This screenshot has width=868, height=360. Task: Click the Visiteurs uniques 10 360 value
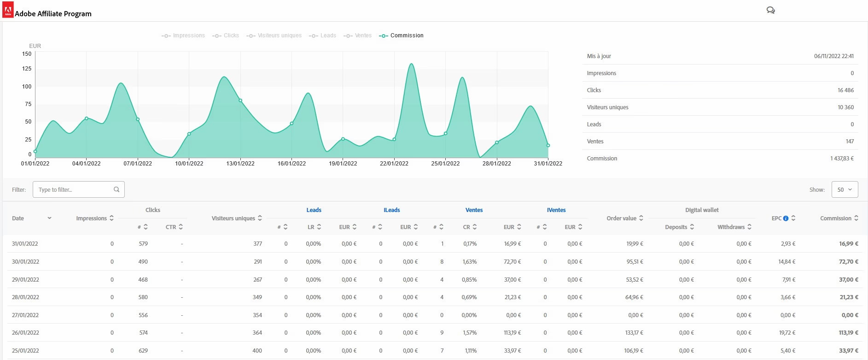[x=845, y=107]
